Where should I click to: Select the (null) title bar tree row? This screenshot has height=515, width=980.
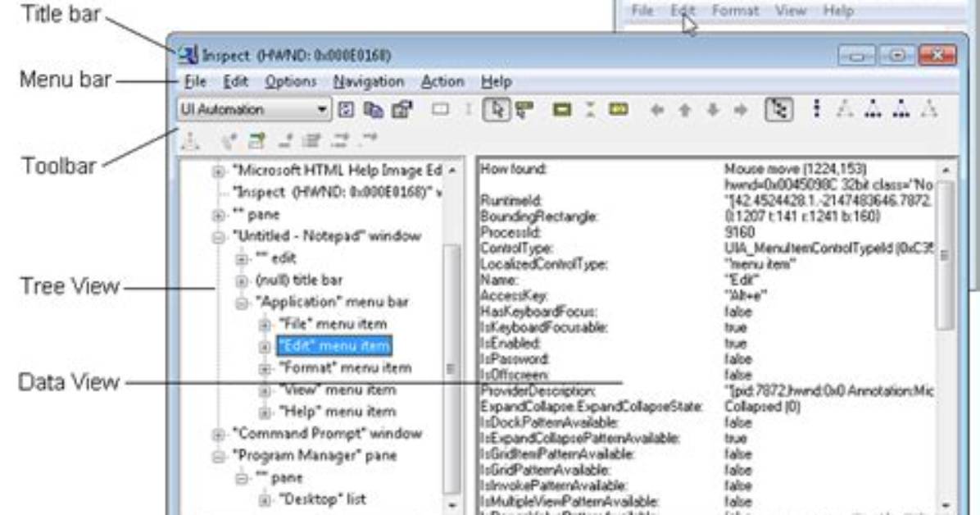tap(299, 280)
